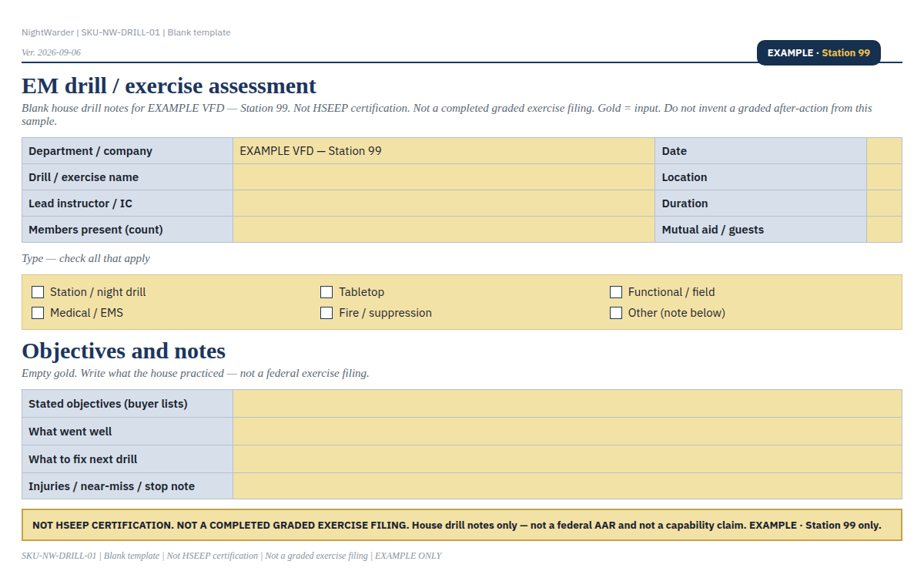Click the Location input cell
The height and width of the screenshot is (578, 924).
pyautogui.click(x=884, y=177)
